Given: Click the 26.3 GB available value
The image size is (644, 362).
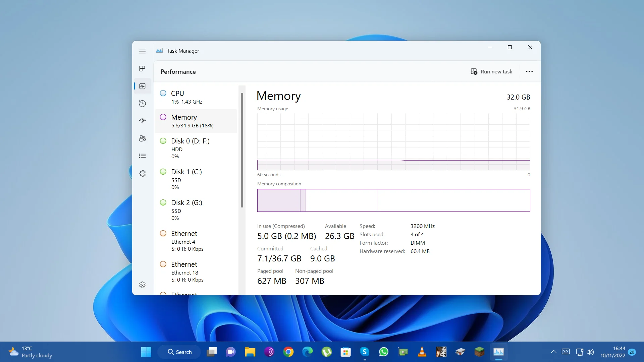Looking at the screenshot, I should pyautogui.click(x=339, y=236).
